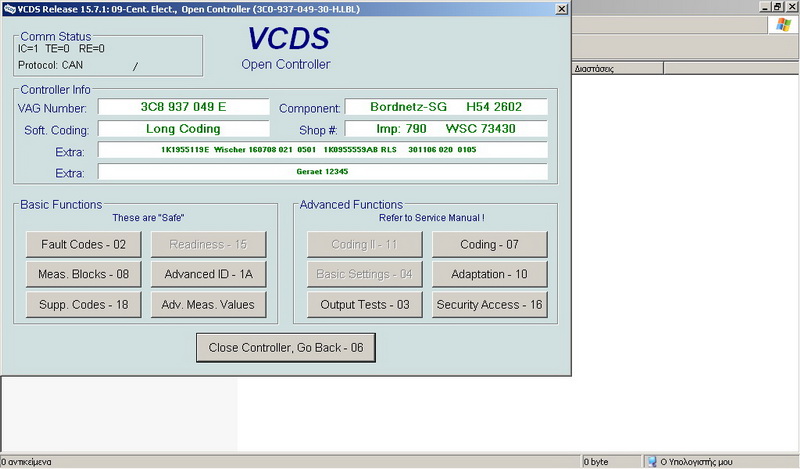Click the IC=1 TE=0 RE=0 status text
This screenshot has height=469, width=800.
(61, 49)
